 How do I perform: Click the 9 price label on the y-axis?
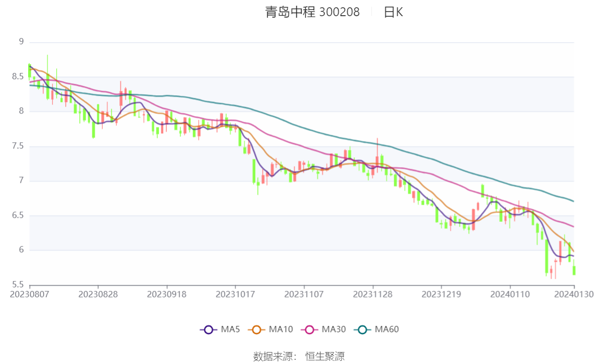(x=21, y=42)
